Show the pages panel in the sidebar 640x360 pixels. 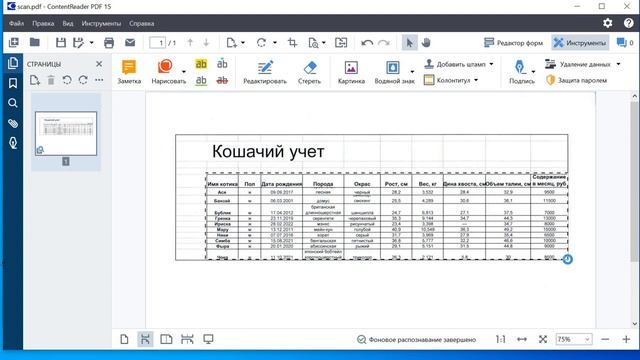[13, 63]
